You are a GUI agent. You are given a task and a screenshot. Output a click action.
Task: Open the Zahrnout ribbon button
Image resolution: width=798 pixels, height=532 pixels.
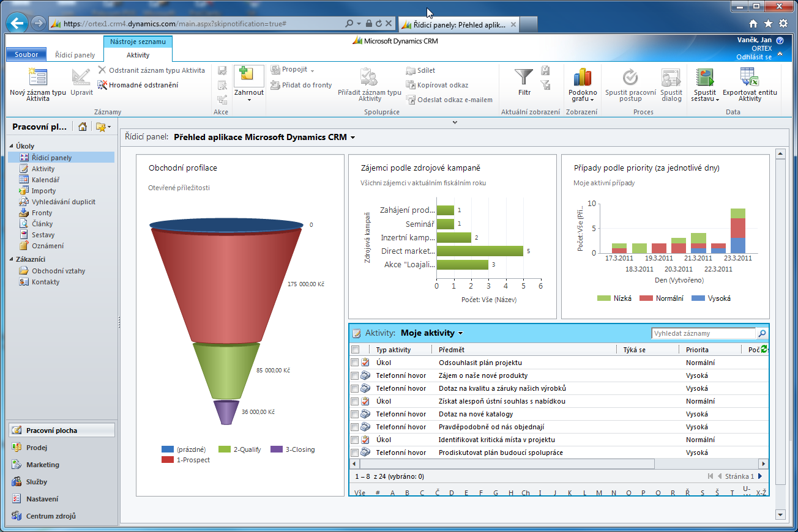tap(249, 84)
